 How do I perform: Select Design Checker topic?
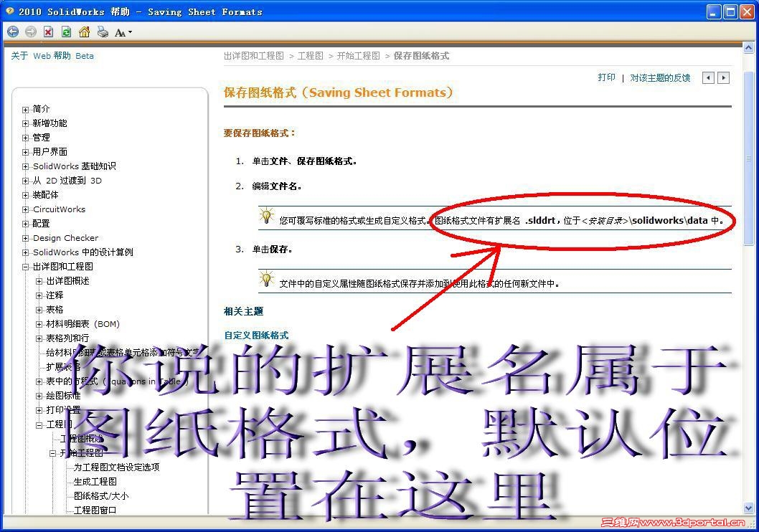click(65, 238)
